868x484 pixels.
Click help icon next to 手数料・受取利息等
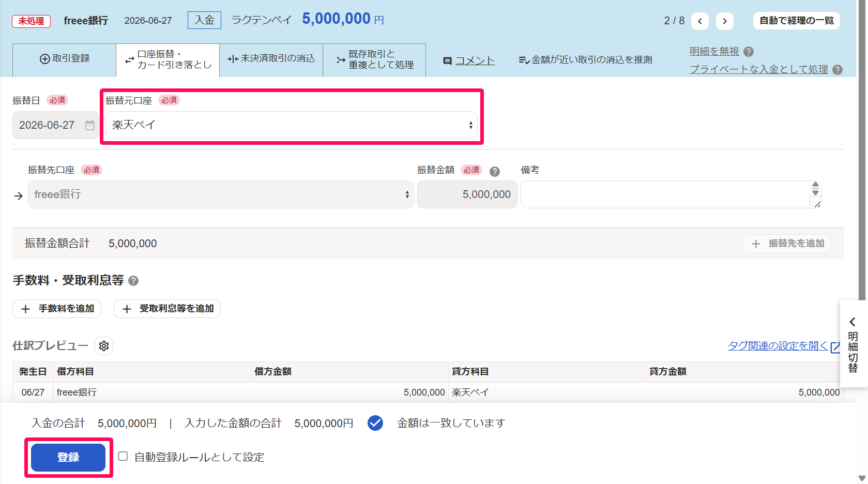[x=133, y=281]
